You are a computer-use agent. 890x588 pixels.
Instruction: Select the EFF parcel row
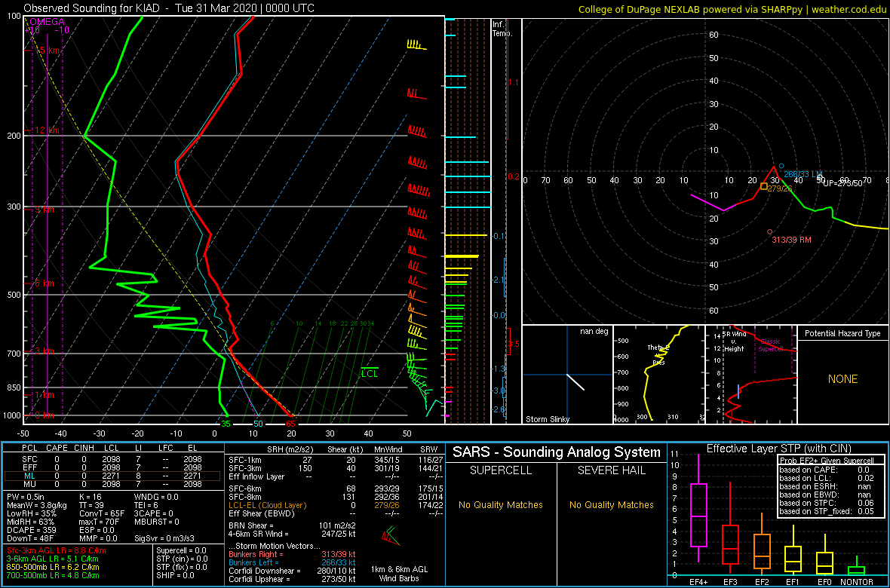(x=111, y=467)
